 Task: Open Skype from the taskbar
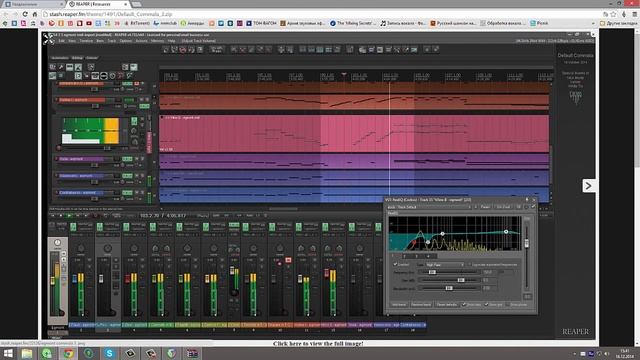pos(109,353)
